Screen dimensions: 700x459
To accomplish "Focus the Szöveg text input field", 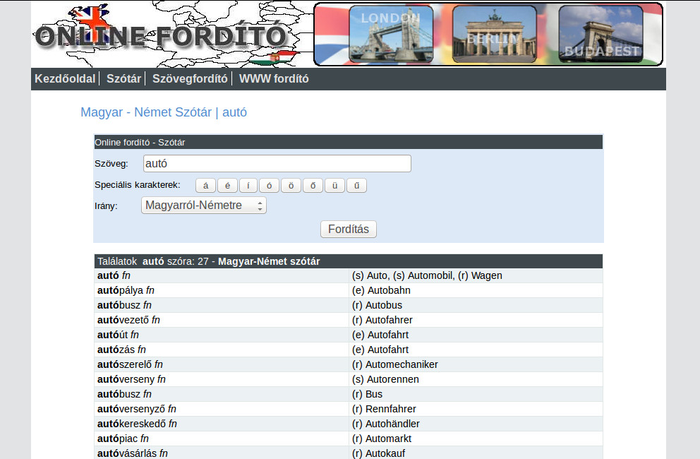I will pyautogui.click(x=277, y=163).
